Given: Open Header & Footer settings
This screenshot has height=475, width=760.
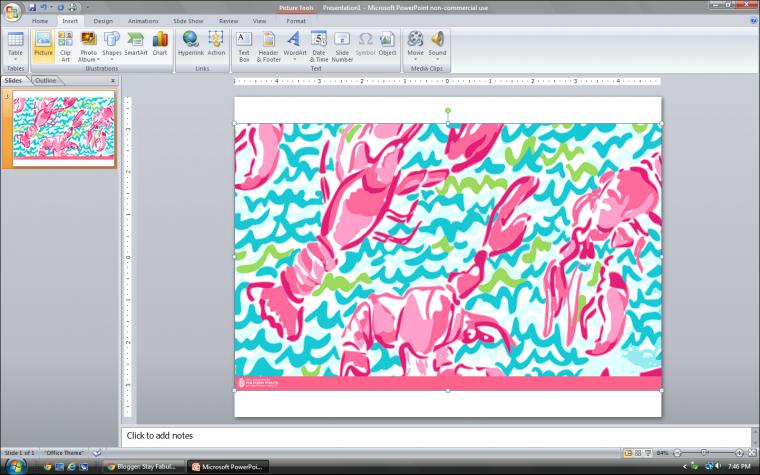Looking at the screenshot, I should [268, 46].
